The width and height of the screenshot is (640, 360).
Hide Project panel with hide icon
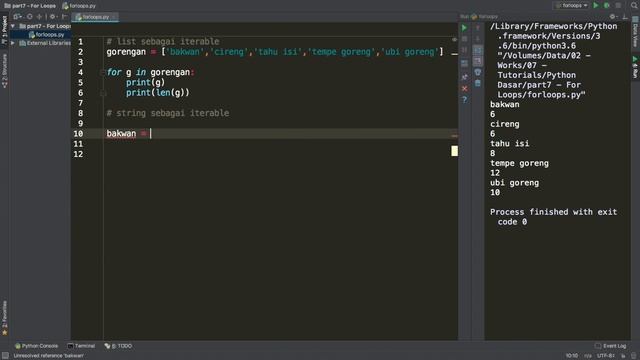click(64, 17)
